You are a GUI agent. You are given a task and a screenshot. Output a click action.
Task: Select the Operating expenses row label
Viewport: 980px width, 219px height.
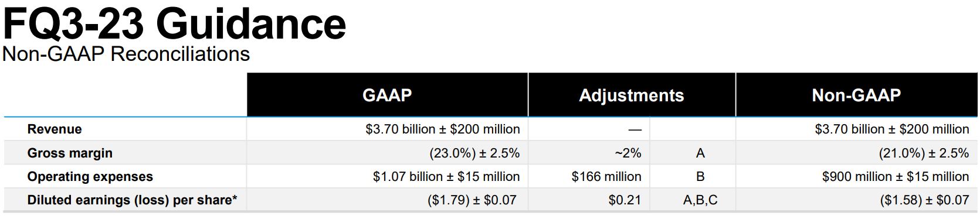point(90,176)
